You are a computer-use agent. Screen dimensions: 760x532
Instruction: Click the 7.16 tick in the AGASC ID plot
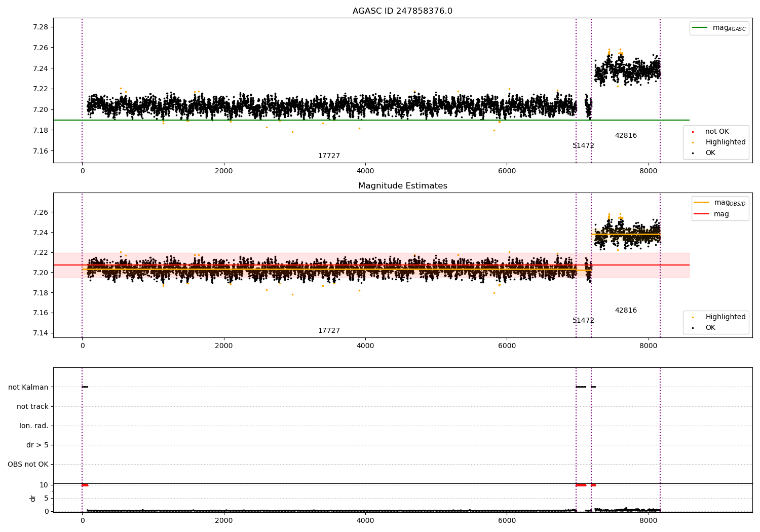(40, 151)
